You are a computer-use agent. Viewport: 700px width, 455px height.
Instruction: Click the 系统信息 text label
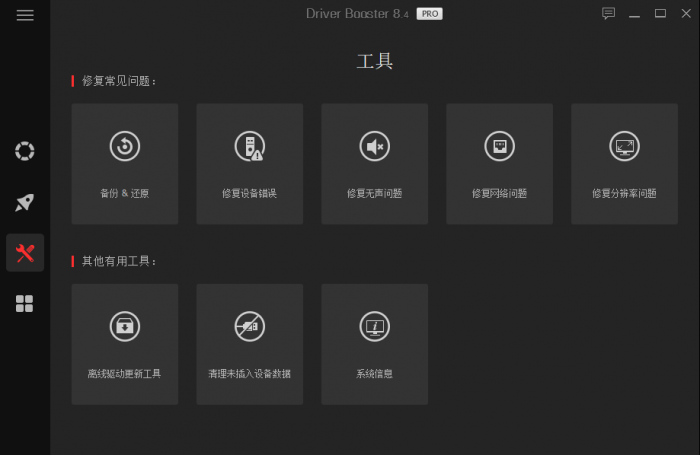[374, 374]
